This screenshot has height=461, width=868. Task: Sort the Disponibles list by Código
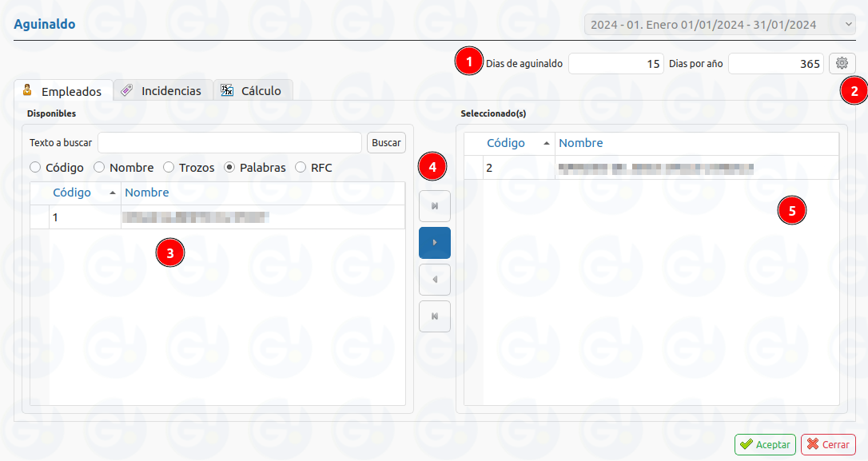point(72,193)
